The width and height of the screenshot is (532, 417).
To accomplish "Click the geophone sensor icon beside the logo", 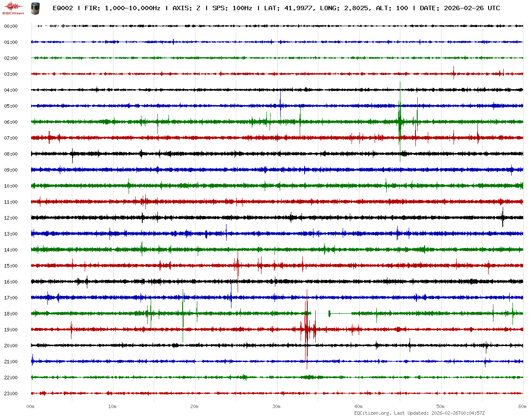I will pos(35,8).
